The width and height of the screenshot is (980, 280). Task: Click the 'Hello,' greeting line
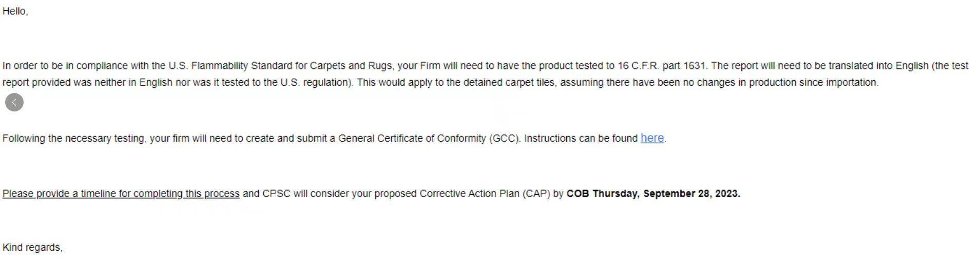pyautogui.click(x=15, y=11)
